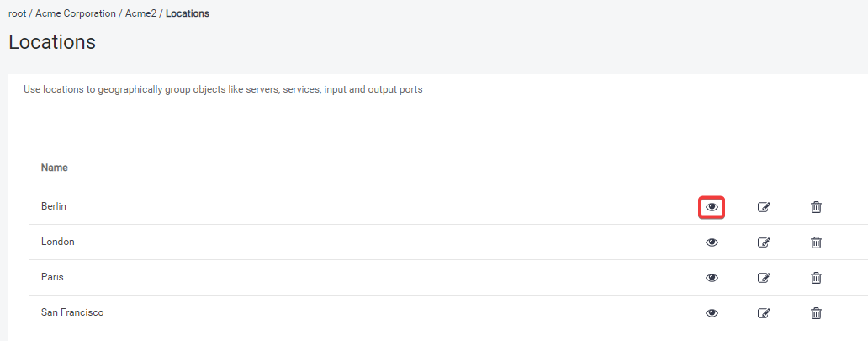This screenshot has height=341, width=868.
Task: Navigate to Acme2 breadcrumb
Action: pyautogui.click(x=140, y=14)
